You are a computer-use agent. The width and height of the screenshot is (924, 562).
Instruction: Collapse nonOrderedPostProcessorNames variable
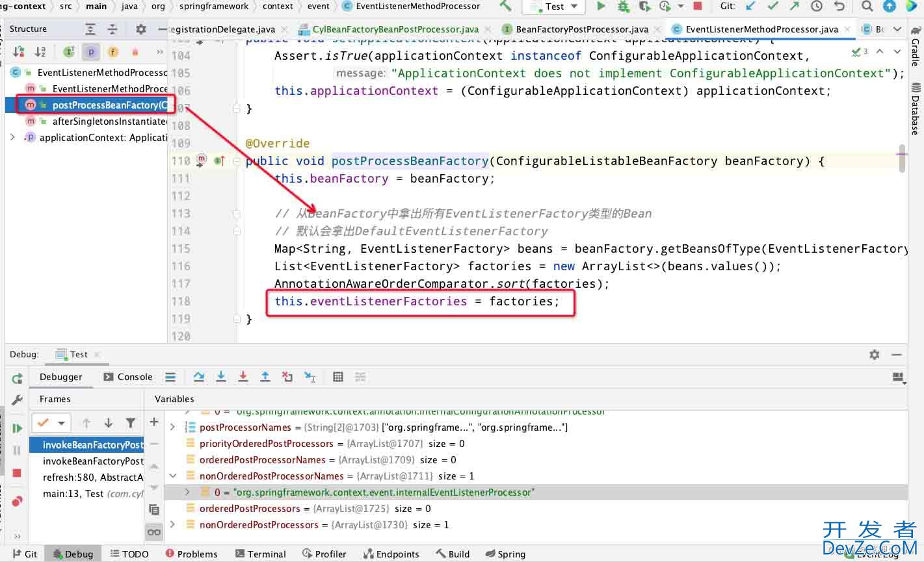pyautogui.click(x=172, y=476)
